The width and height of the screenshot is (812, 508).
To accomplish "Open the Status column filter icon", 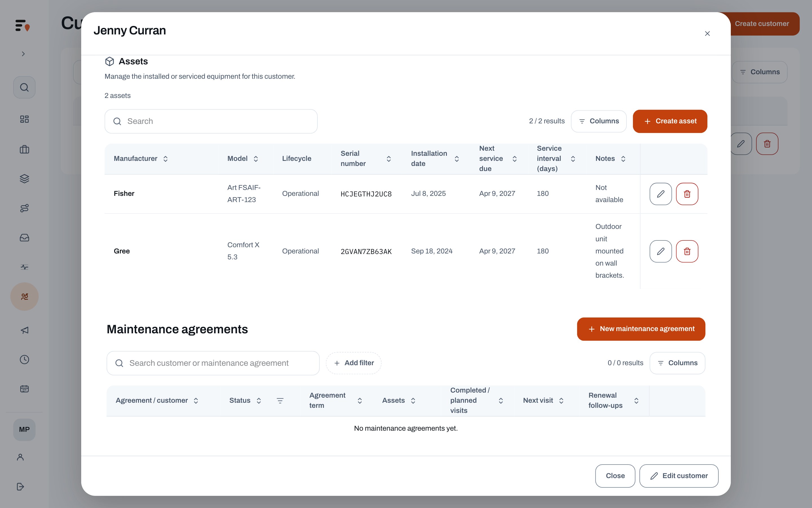I will pos(280,400).
